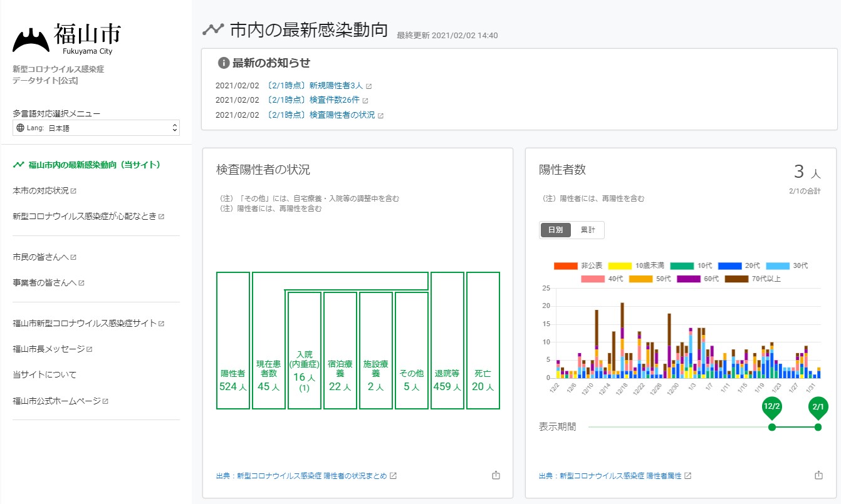
Task: Click the 12/2 range slider start handle
Action: tap(772, 427)
